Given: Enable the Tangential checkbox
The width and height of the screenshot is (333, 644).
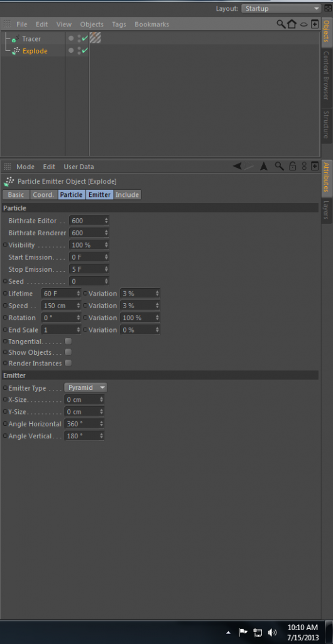Looking at the screenshot, I should (x=68, y=341).
